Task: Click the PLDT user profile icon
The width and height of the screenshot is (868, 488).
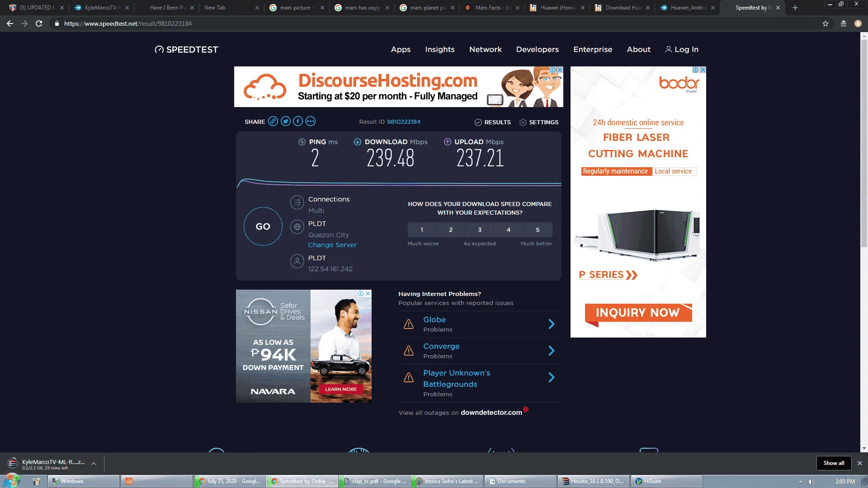Action: point(297,261)
